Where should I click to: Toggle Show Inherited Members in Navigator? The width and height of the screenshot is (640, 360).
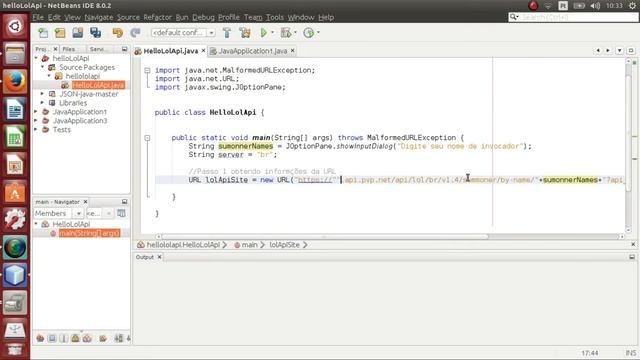coord(40,338)
